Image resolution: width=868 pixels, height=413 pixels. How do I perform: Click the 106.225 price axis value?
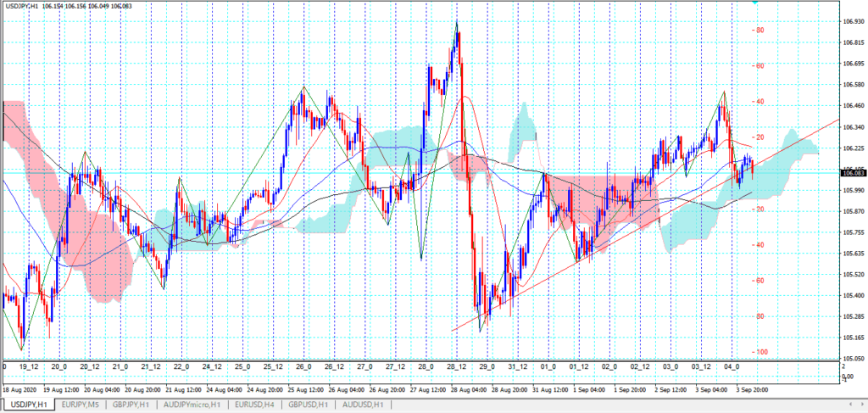point(853,148)
